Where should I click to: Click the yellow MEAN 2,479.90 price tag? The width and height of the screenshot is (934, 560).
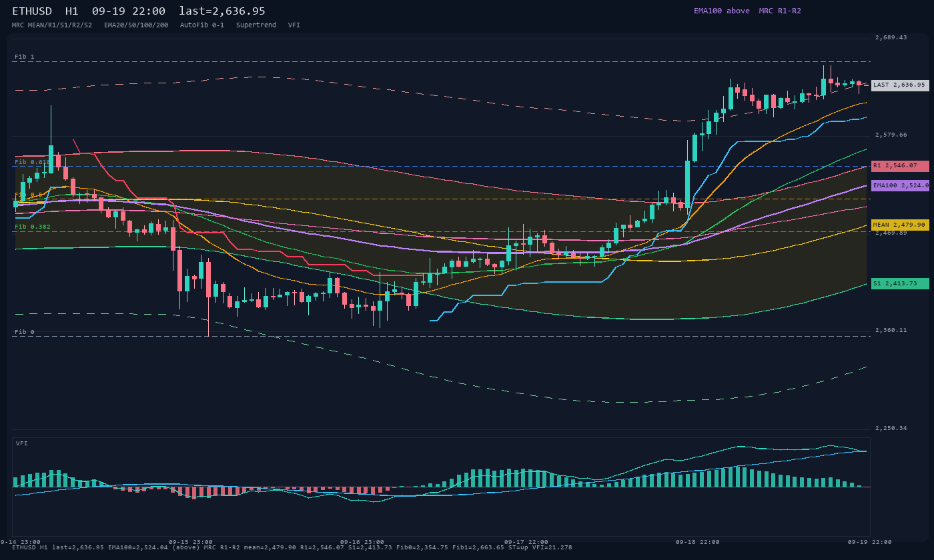click(900, 225)
